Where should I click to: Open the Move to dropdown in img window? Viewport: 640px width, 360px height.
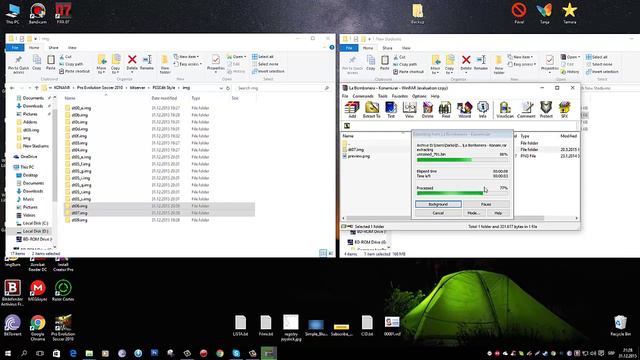click(101, 64)
